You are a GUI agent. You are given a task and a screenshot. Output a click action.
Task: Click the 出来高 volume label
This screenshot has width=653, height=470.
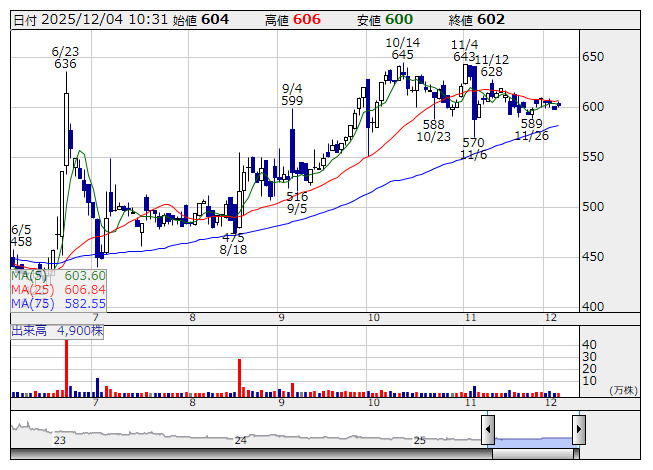coord(30,328)
